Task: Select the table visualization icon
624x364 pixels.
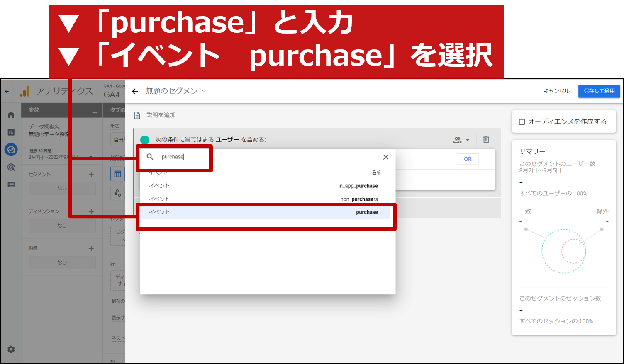Action: pyautogui.click(x=118, y=174)
